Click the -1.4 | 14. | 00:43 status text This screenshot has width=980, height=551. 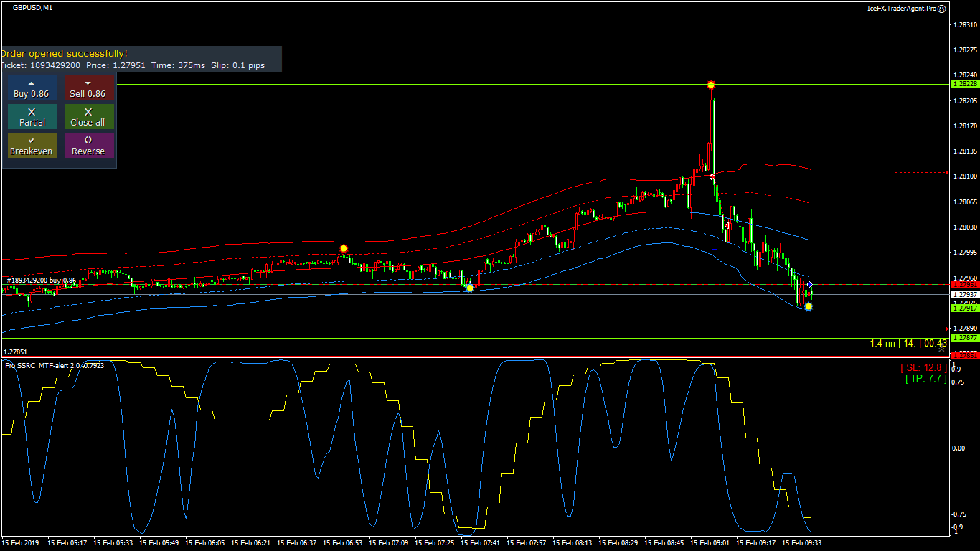pyautogui.click(x=907, y=344)
